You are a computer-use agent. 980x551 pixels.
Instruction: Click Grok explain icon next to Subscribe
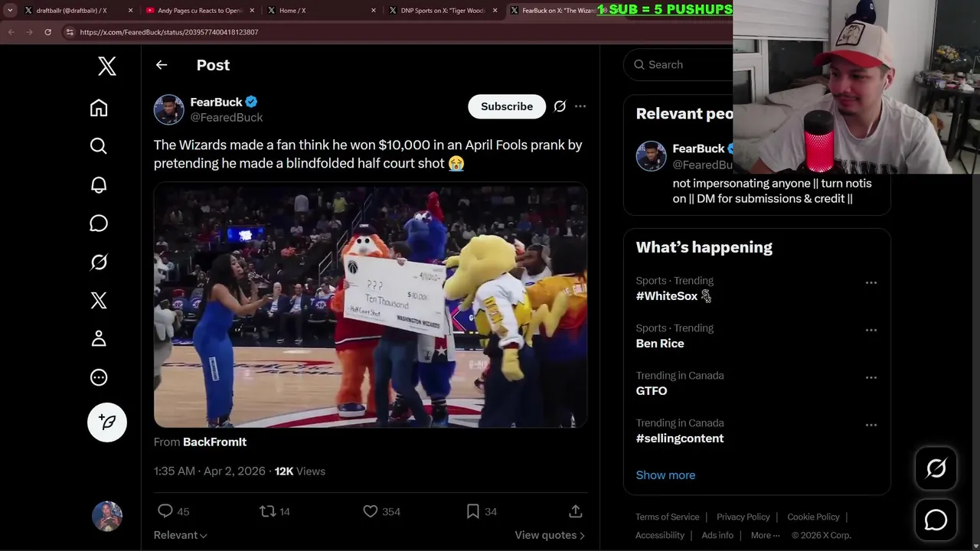pos(560,106)
